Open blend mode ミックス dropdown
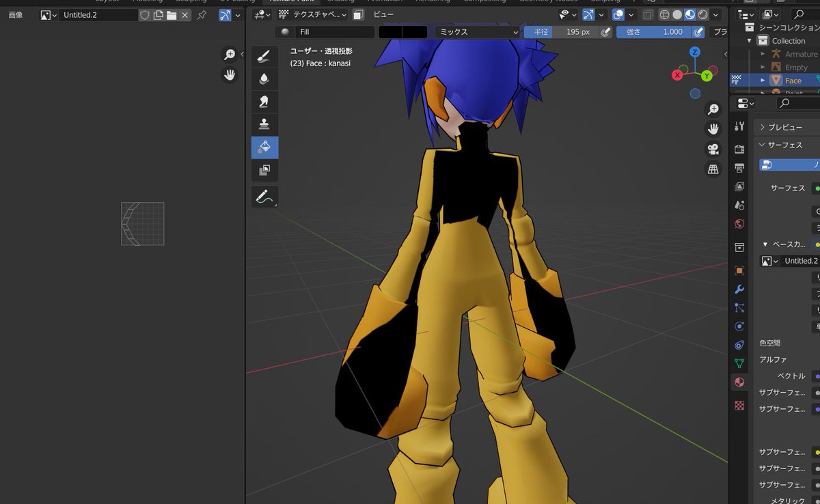Screen dimensions: 820x504 478,32
